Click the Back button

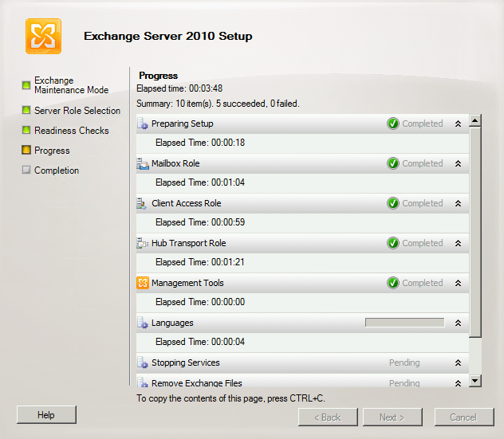click(x=328, y=417)
